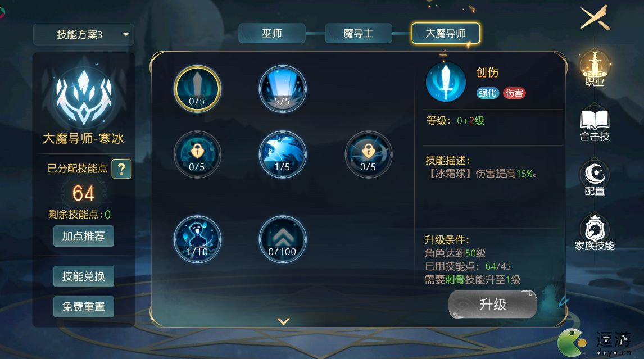644x359 pixels.
Task: Click the 加点推荐 recommendation button
Action: click(x=83, y=236)
